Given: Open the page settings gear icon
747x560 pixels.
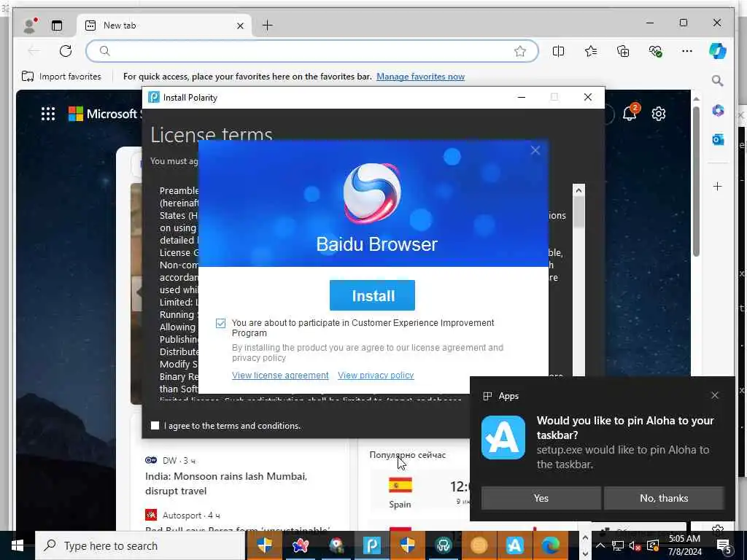Looking at the screenshot, I should (659, 114).
